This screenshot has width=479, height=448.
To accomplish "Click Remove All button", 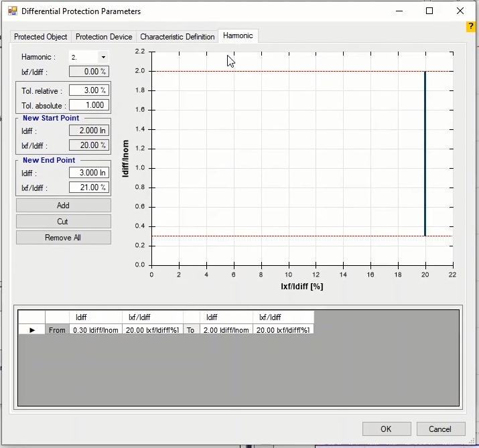I will click(63, 238).
